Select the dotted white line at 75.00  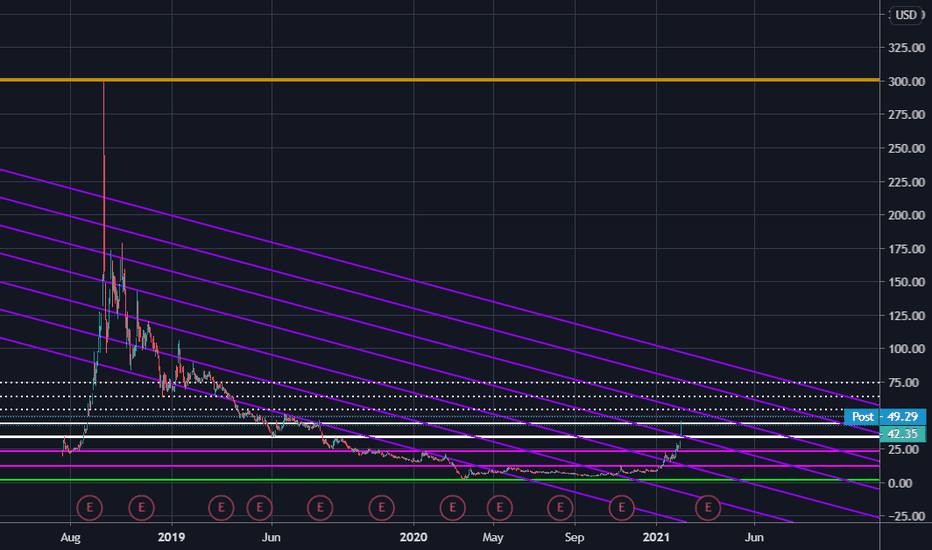pyautogui.click(x=440, y=382)
